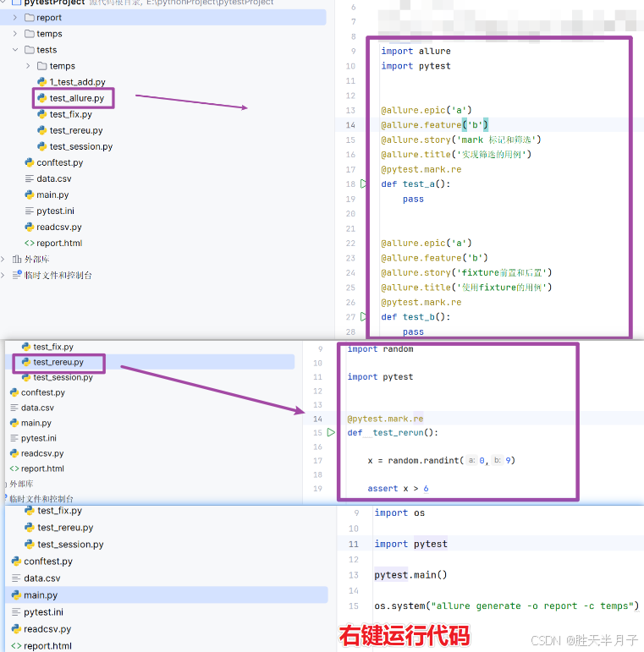Expand the 临时文件和控制台 node in top tree
This screenshot has width=644, height=652.
(x=3, y=275)
